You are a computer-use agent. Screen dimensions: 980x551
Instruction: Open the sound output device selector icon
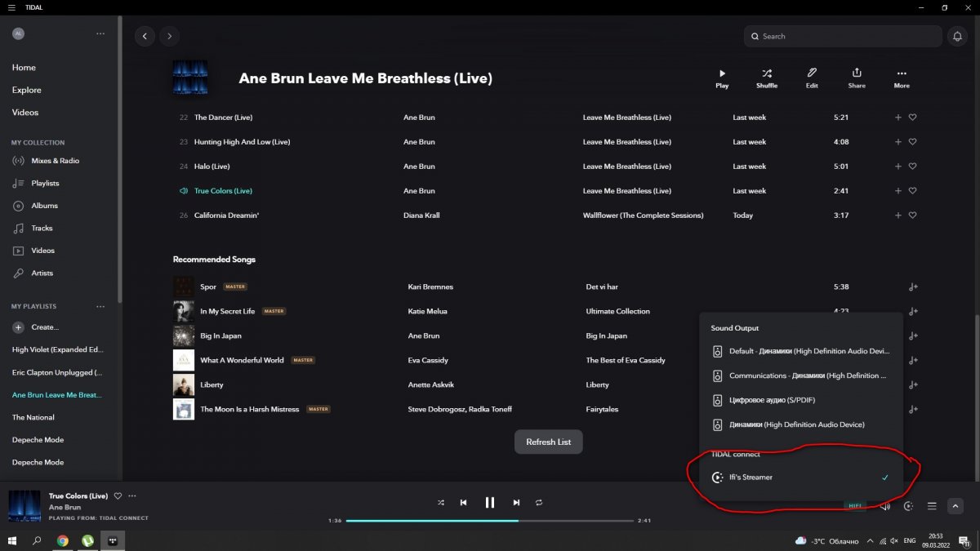tap(908, 506)
